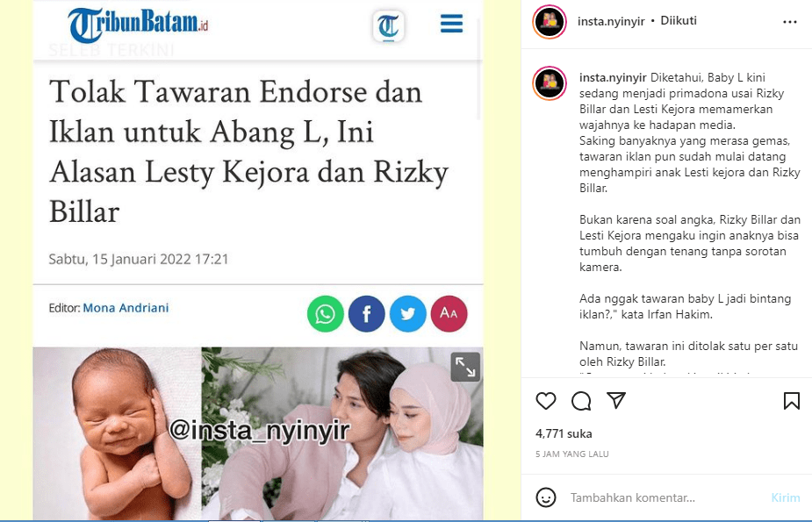The height and width of the screenshot is (522, 812).
Task: Open comments via the speech bubble icon
Action: (x=581, y=401)
